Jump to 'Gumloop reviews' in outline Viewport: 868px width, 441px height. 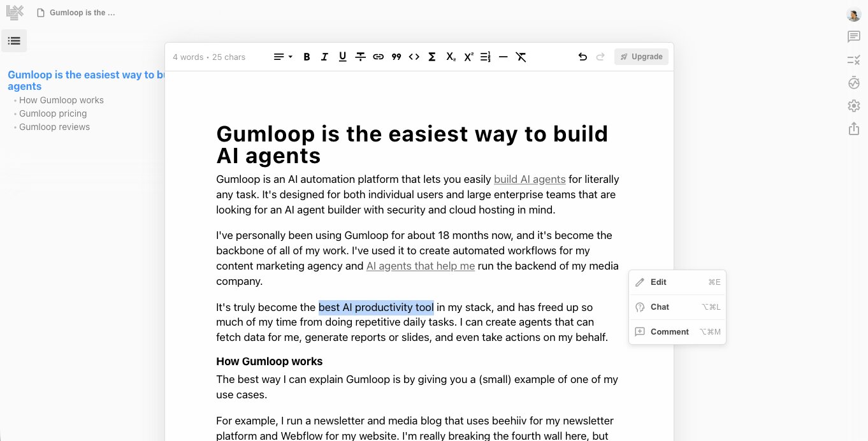(54, 127)
